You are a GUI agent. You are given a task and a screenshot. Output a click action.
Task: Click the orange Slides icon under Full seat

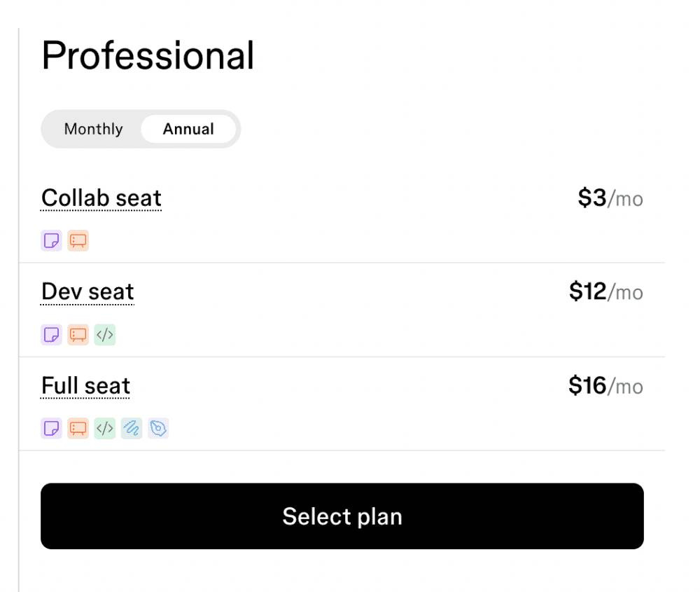tap(78, 429)
